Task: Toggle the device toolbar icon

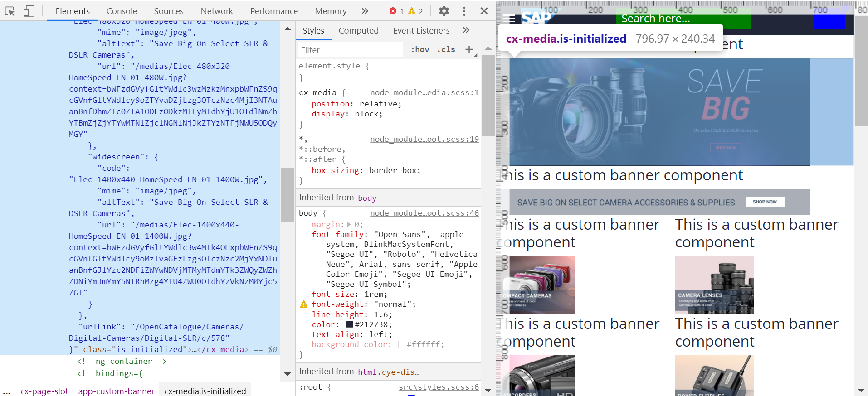Action: point(29,11)
